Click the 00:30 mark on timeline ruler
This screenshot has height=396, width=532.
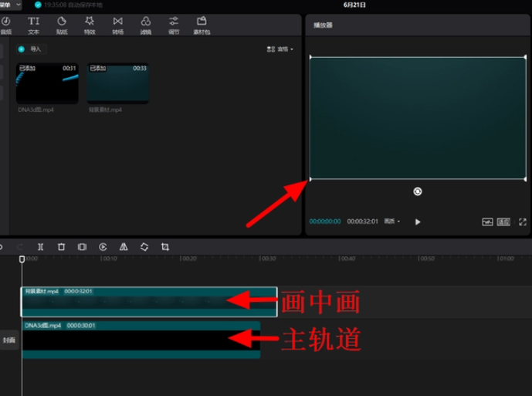pos(268,259)
